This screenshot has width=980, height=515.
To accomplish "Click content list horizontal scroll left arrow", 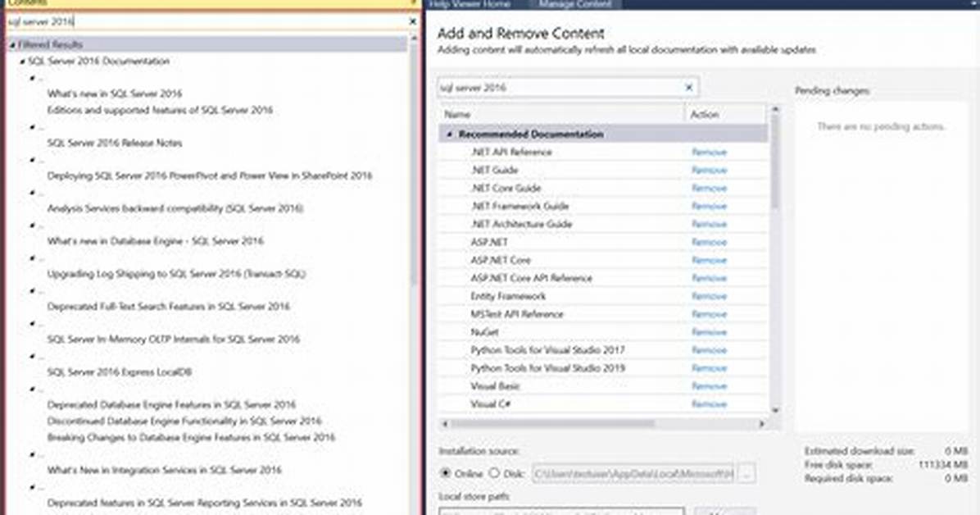I will [x=445, y=424].
